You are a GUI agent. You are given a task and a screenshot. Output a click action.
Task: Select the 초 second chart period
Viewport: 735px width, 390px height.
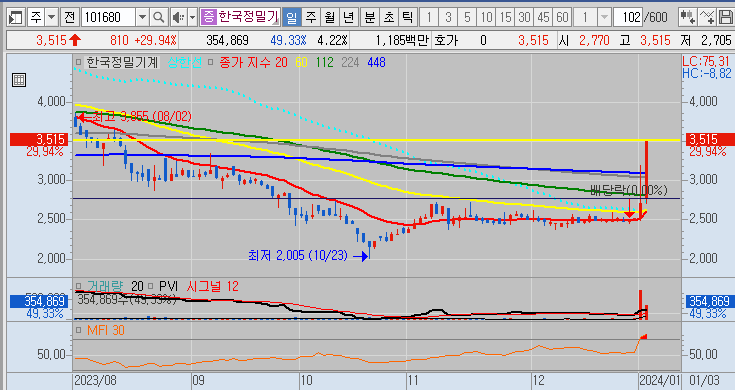coord(389,18)
